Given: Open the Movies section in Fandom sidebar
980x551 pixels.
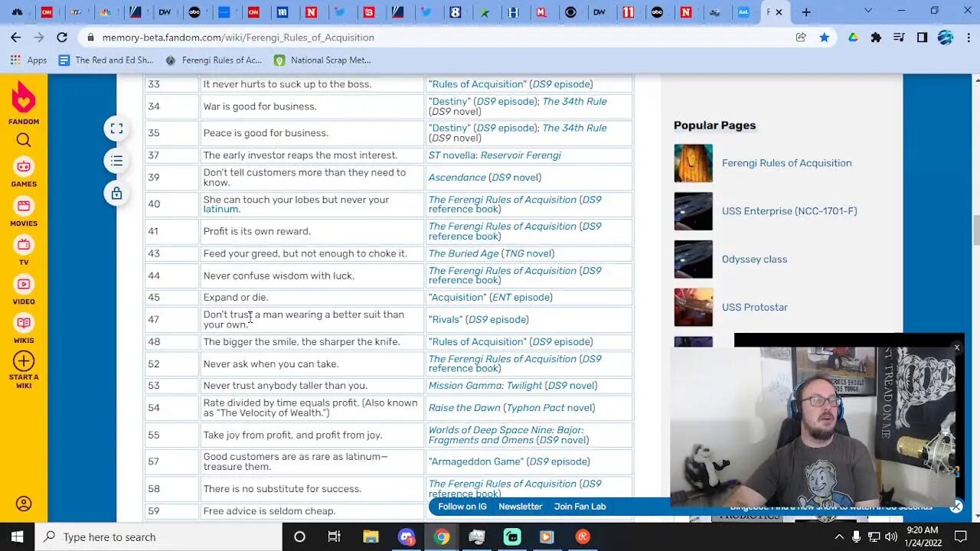Looking at the screenshot, I should [24, 212].
